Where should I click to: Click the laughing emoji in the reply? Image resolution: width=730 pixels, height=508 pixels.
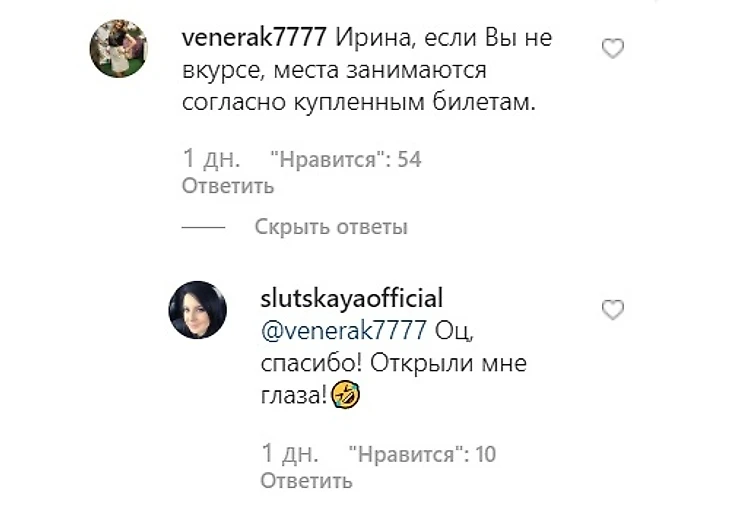pos(345,395)
